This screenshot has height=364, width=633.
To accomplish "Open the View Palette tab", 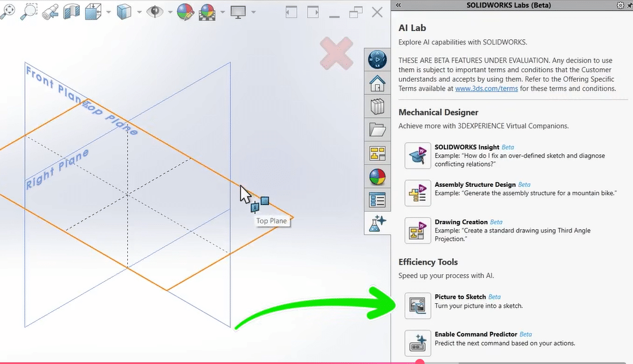I will 377,153.
